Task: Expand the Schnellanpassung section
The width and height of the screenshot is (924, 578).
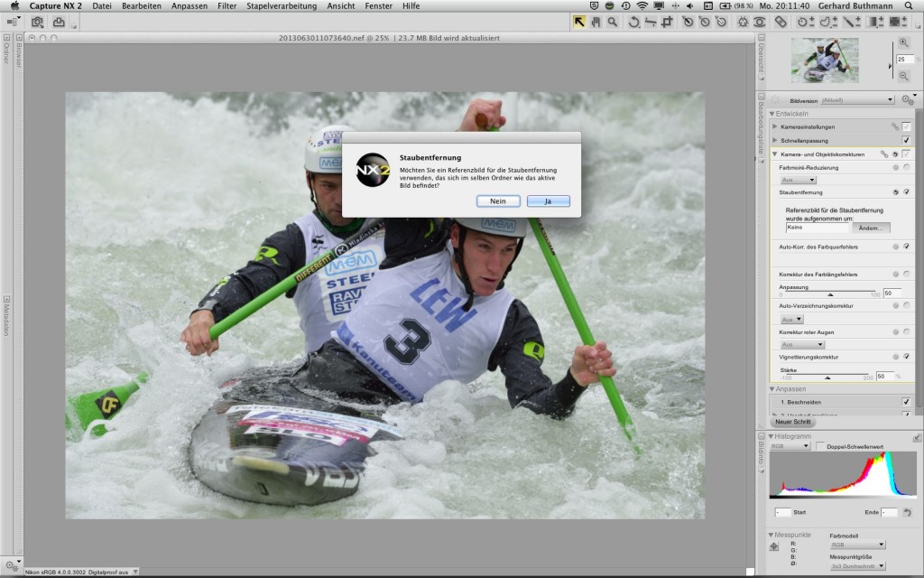Action: 775,140
